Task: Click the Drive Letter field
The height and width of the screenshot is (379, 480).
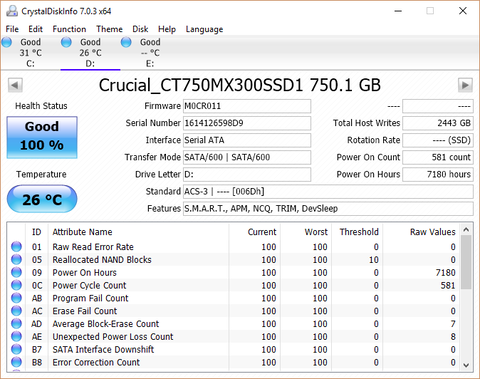Action: pos(247,174)
